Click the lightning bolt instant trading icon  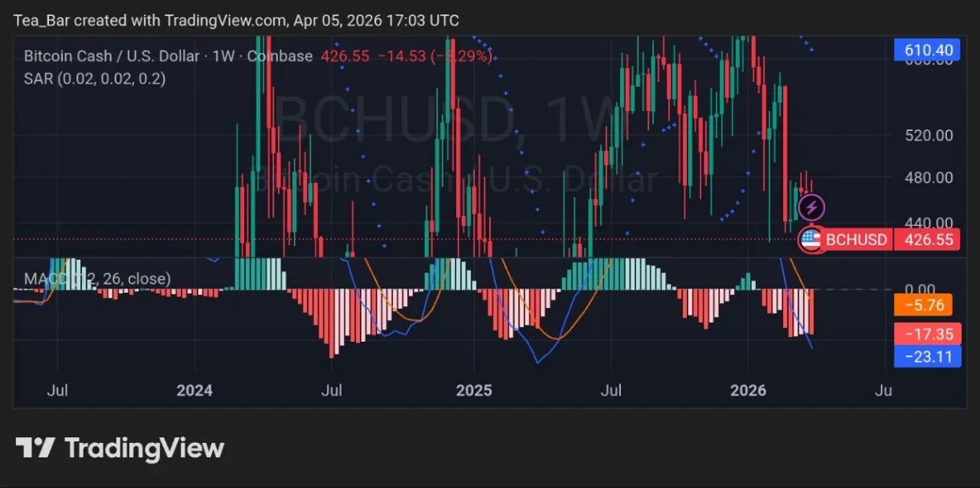coord(811,207)
